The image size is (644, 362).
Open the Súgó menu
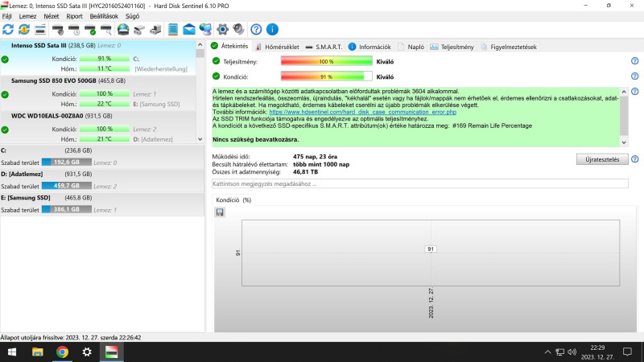[132, 16]
